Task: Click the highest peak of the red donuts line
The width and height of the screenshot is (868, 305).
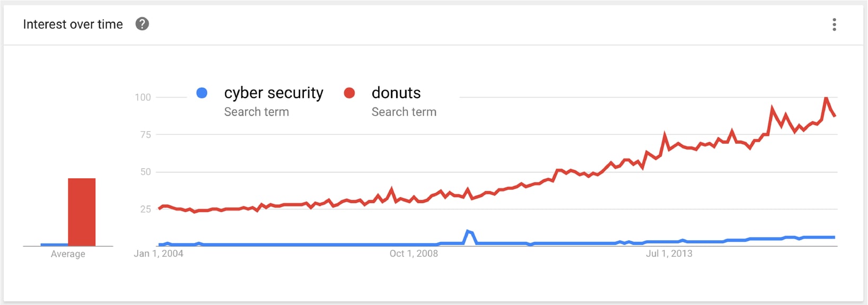Action: click(826, 98)
